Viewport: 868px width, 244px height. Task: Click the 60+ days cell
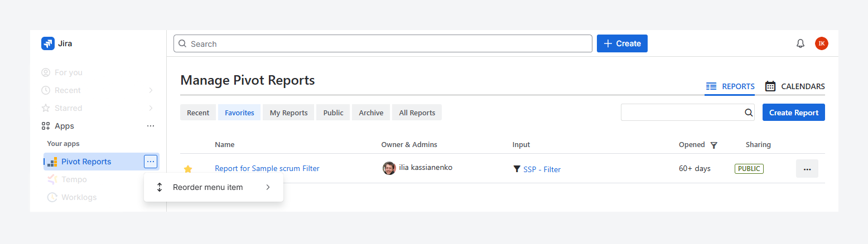pyautogui.click(x=695, y=168)
